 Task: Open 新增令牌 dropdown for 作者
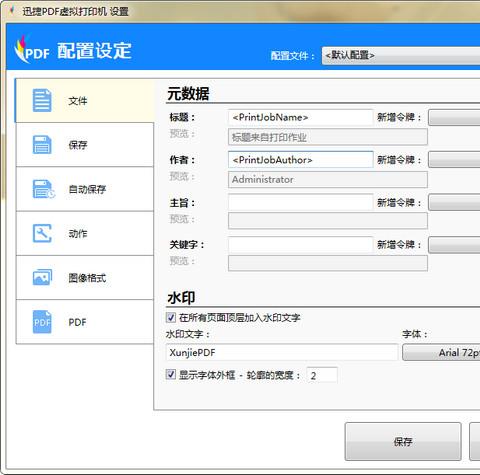(454, 160)
